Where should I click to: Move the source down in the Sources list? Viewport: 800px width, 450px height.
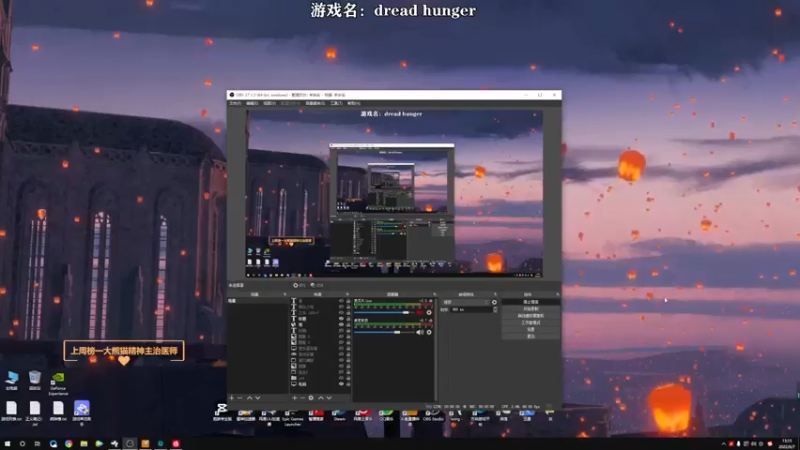point(329,397)
